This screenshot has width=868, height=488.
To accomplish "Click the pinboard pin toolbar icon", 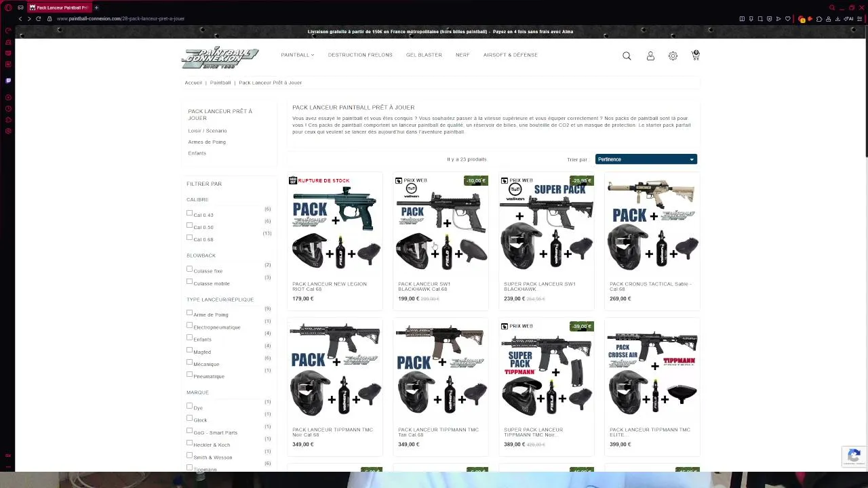I will (x=751, y=18).
